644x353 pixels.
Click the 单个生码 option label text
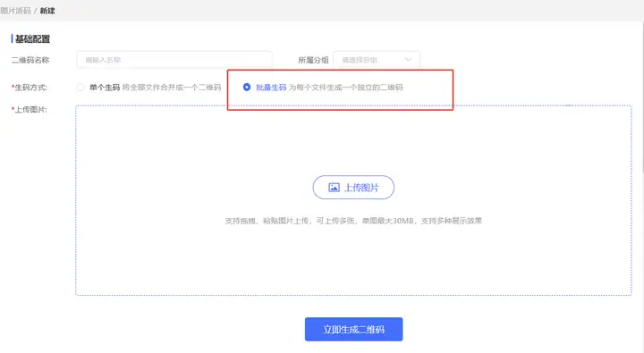pyautogui.click(x=105, y=87)
